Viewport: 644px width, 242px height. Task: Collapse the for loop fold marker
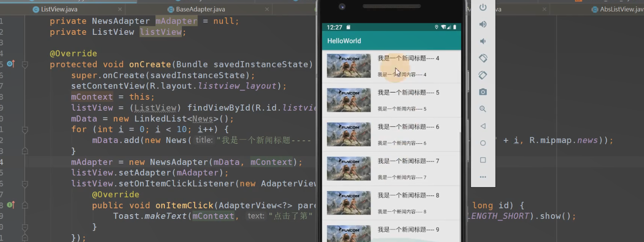pos(25,130)
